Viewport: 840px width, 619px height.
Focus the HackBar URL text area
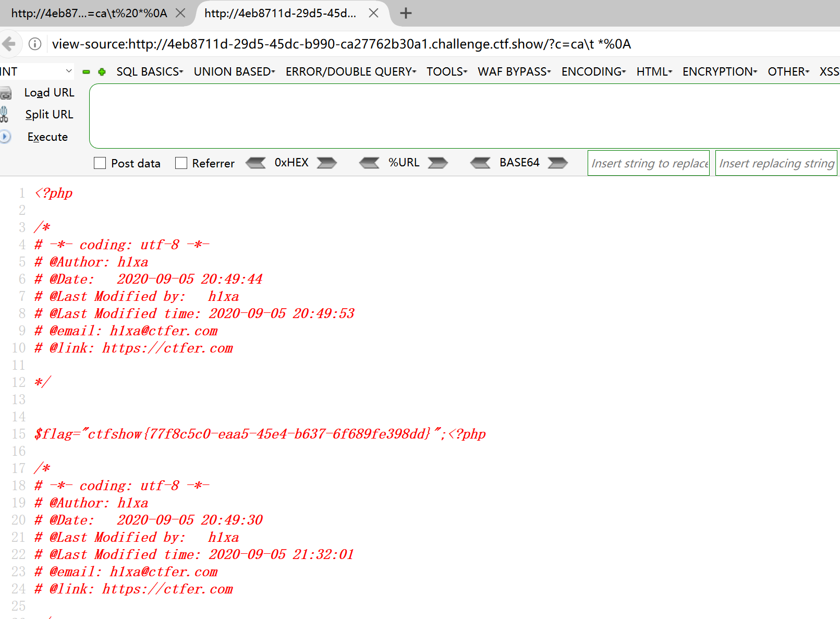[x=465, y=116]
